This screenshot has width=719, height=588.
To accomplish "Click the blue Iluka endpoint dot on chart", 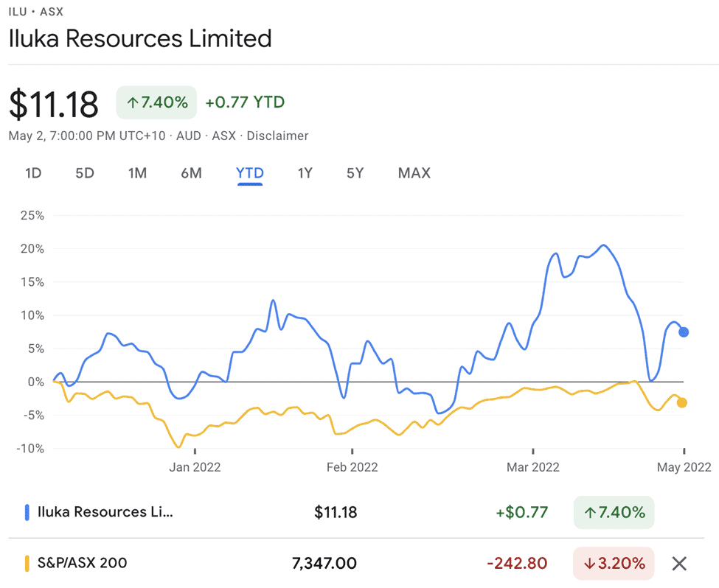I will click(683, 332).
